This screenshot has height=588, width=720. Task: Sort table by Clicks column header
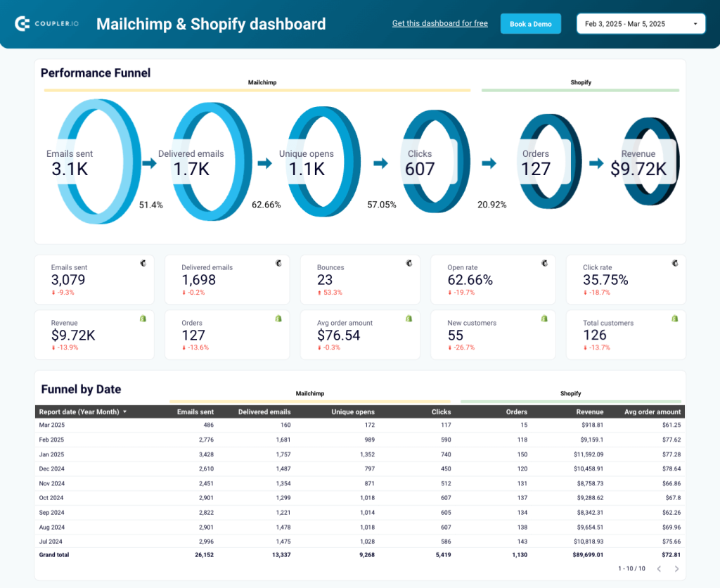(x=441, y=412)
